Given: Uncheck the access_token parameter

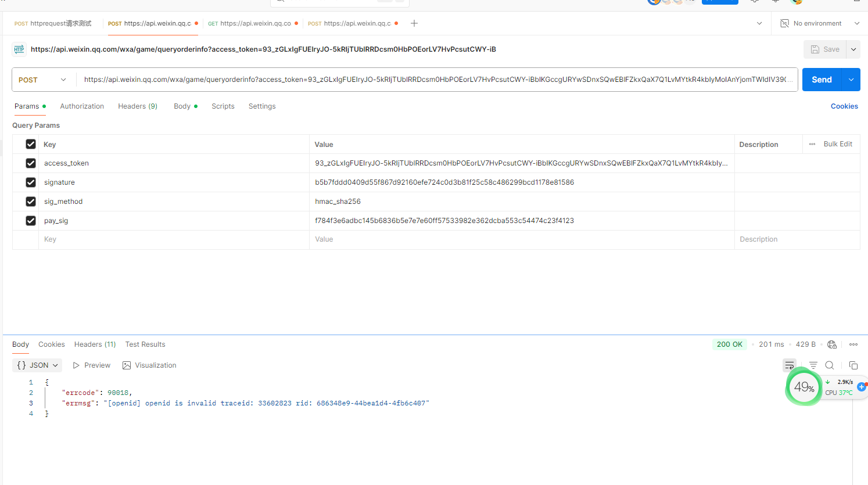Looking at the screenshot, I should (31, 163).
